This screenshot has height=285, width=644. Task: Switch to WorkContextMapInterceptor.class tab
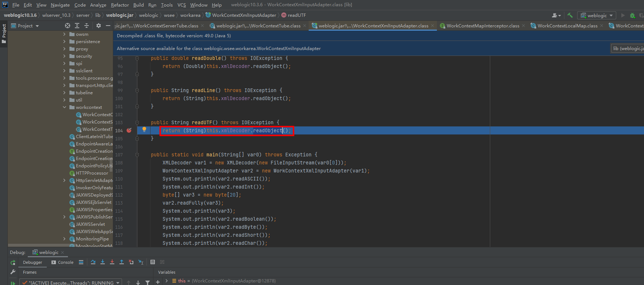pyautogui.click(x=483, y=26)
